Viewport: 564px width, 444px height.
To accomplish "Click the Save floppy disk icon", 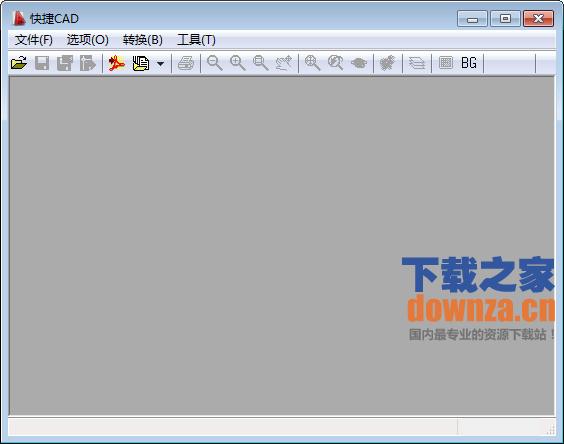I will click(42, 63).
